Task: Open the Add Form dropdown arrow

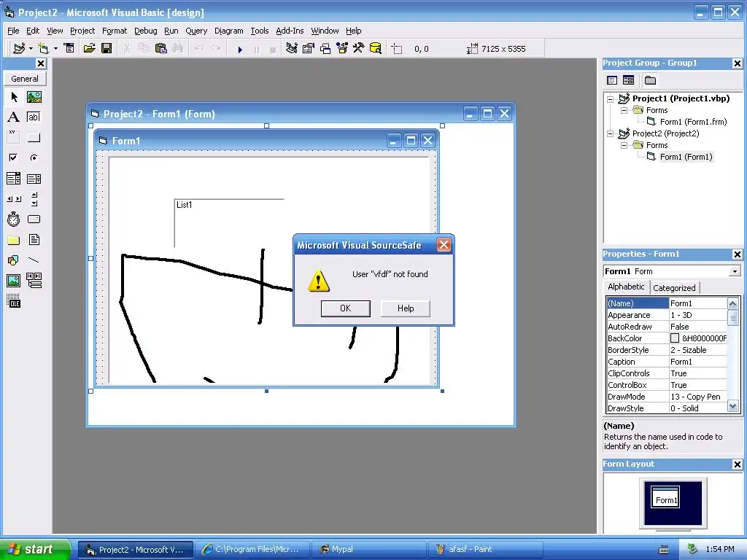Action: point(55,49)
